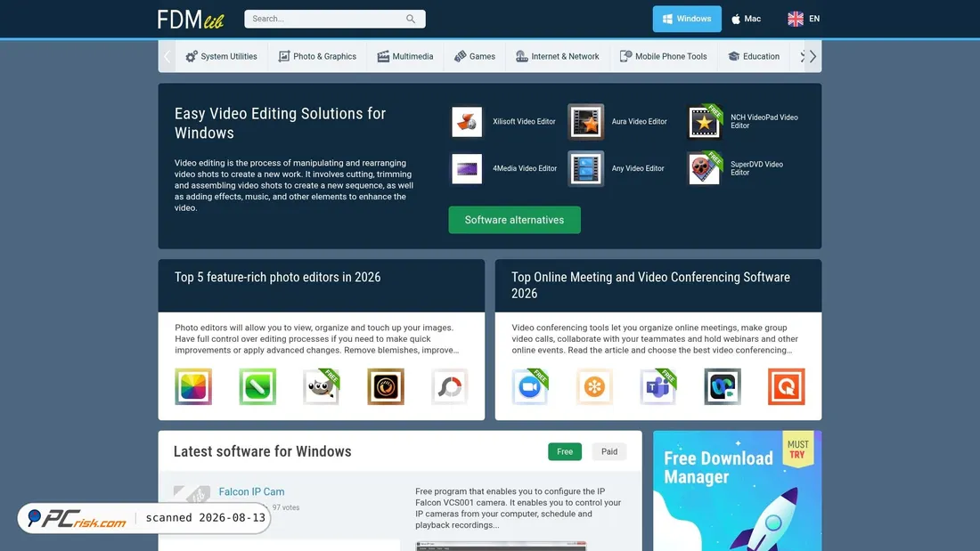Click the Falcon IP Cam screenshot thumbnail

pyautogui.click(x=502, y=546)
